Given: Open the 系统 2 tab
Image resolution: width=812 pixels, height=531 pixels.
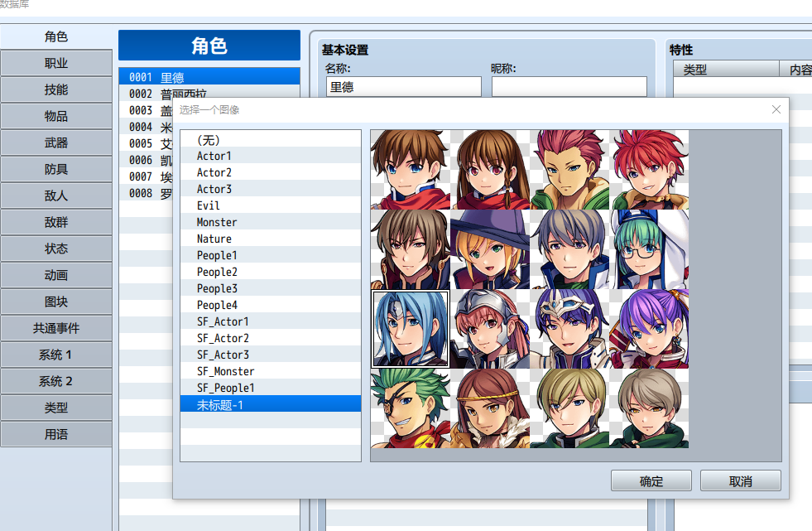Looking at the screenshot, I should tap(56, 381).
